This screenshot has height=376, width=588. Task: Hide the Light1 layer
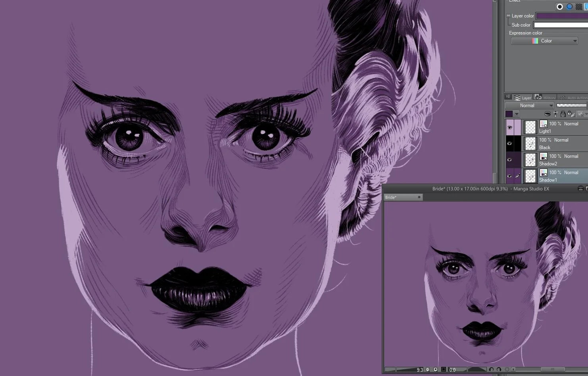coord(509,127)
